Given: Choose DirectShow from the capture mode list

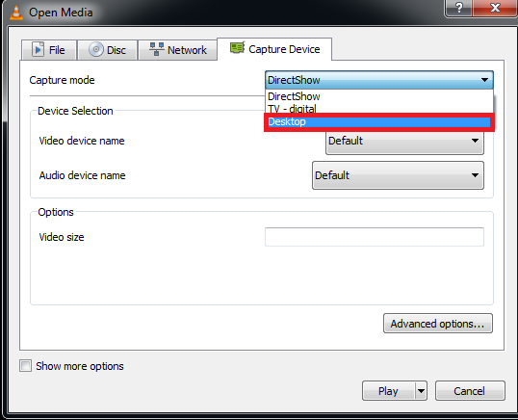Looking at the screenshot, I should pyautogui.click(x=379, y=96).
